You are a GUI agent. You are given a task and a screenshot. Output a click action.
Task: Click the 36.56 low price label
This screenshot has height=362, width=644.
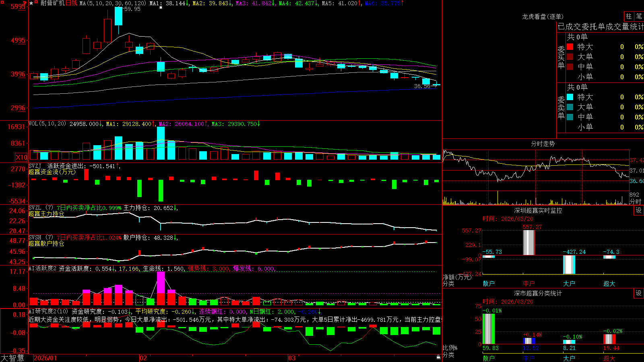[422, 86]
